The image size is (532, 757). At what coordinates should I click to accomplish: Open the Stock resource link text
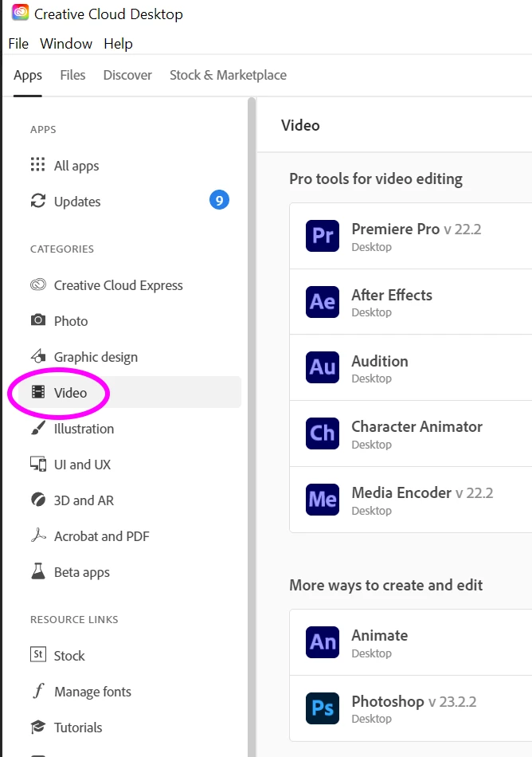point(69,656)
